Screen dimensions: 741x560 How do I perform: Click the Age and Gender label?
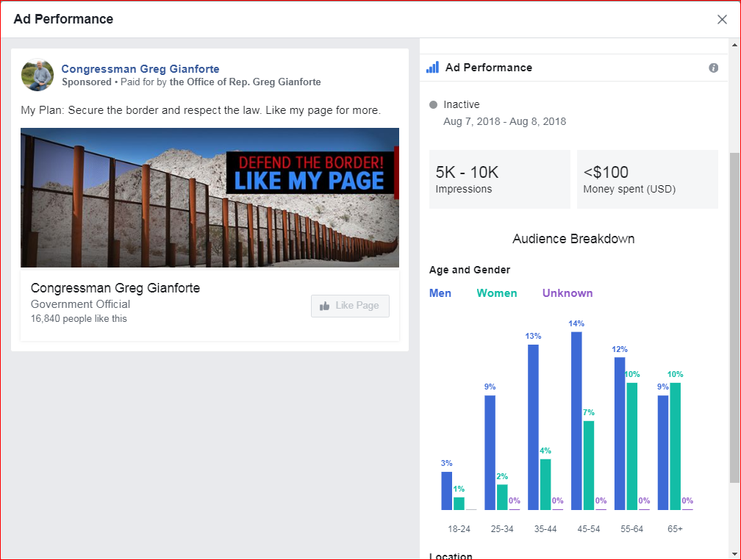pyautogui.click(x=469, y=270)
